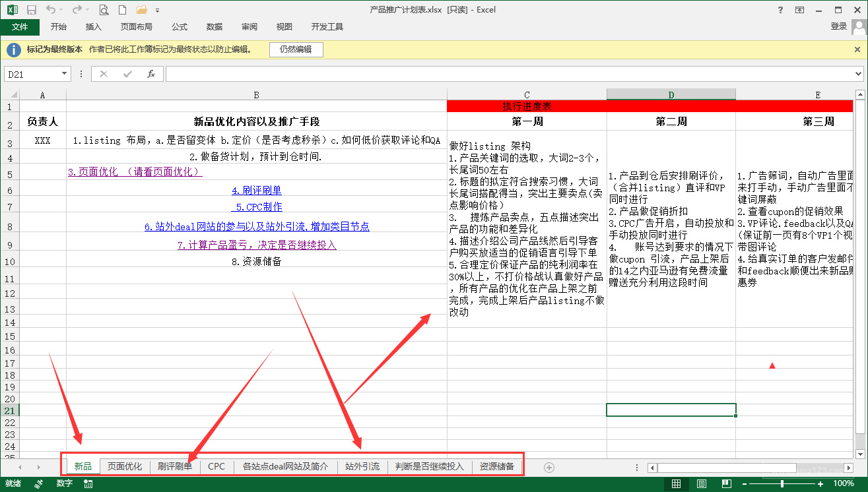Open Print Preview from quick access toolbar
This screenshot has height=492, width=868.
tap(104, 10)
